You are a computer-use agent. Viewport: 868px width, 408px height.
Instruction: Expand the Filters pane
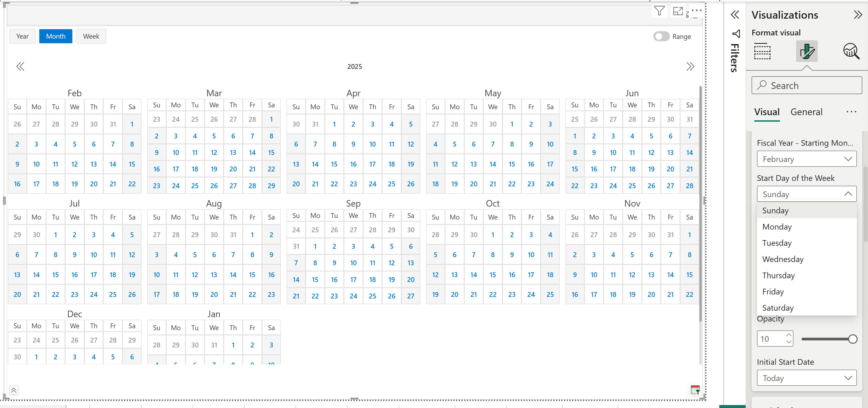point(735,15)
